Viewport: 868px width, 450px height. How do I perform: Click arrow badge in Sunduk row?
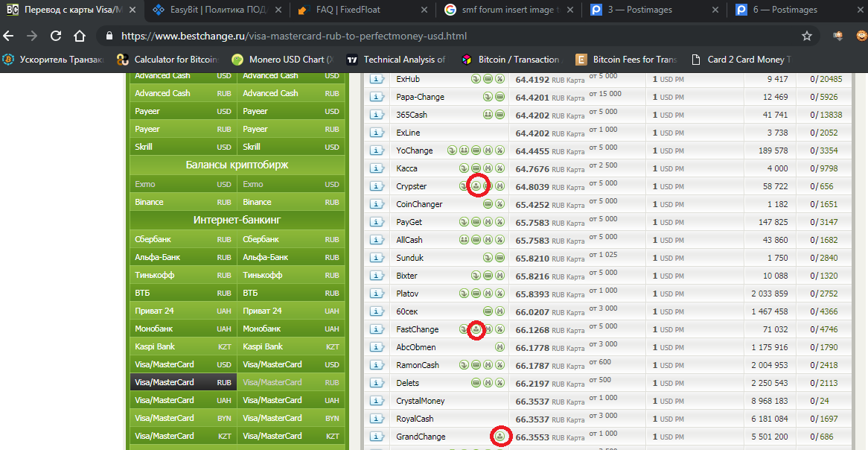(488, 258)
